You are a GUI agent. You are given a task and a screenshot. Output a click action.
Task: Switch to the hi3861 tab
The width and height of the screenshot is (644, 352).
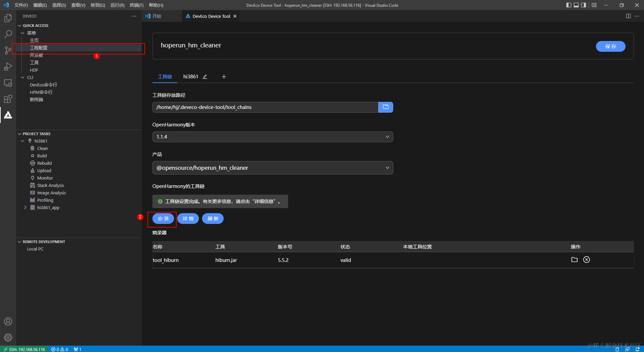tap(191, 77)
